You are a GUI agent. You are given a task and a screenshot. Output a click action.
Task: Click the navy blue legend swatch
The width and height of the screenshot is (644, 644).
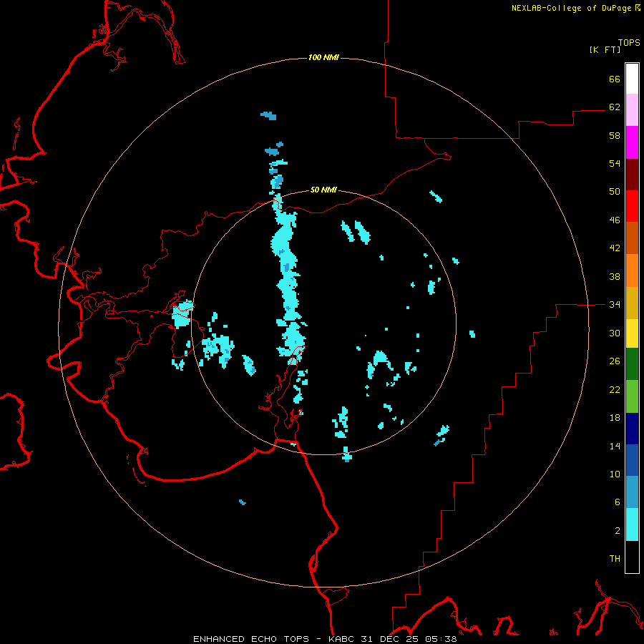tap(632, 429)
